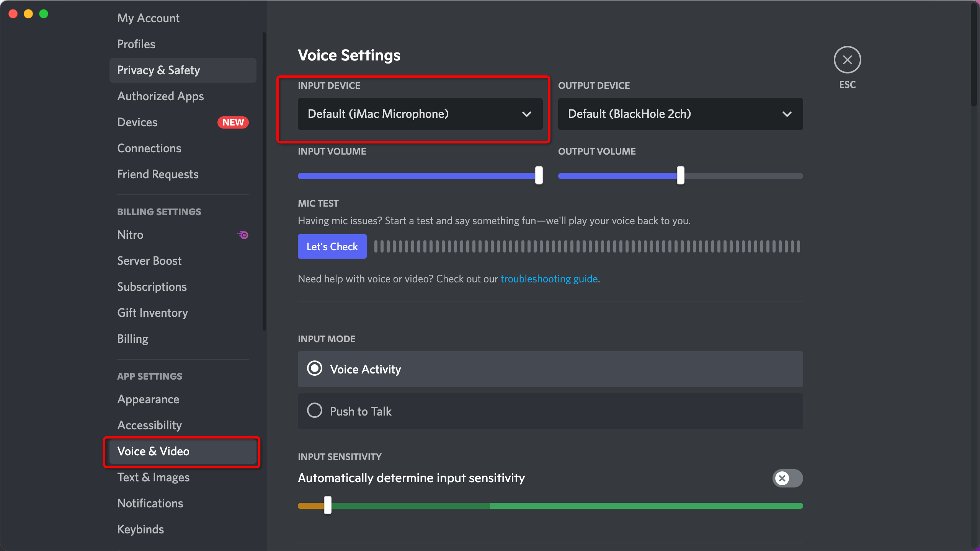This screenshot has height=551, width=980.
Task: Click troubleshooting guide link
Action: coord(548,279)
